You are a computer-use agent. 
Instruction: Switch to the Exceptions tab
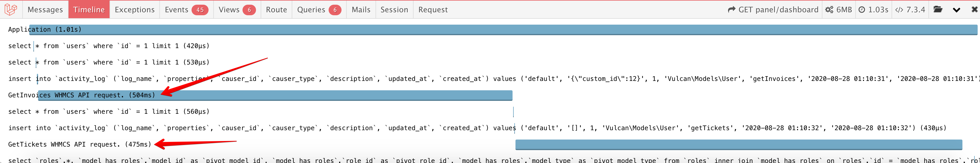[x=135, y=9]
